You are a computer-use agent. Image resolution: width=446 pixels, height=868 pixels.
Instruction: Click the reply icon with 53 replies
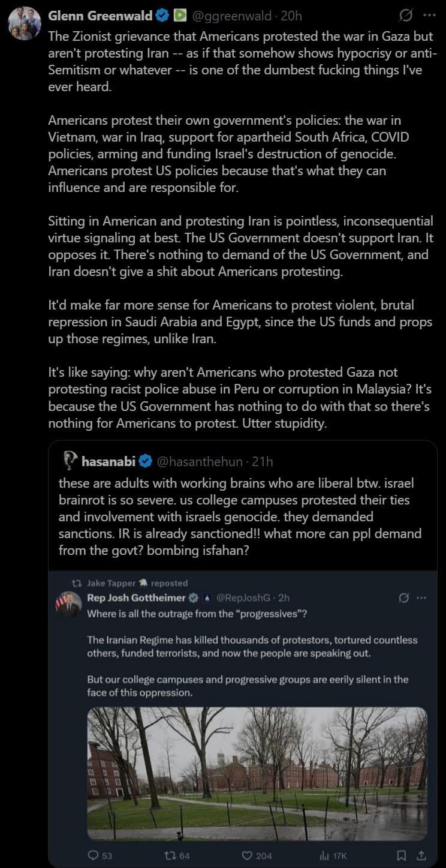[93, 855]
